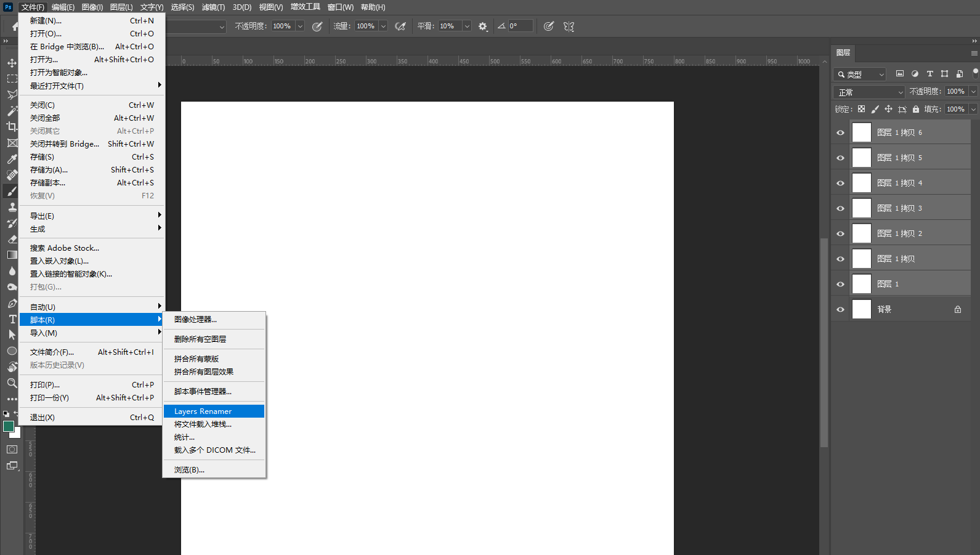
Task: Toggle type layer filter
Action: (929, 74)
